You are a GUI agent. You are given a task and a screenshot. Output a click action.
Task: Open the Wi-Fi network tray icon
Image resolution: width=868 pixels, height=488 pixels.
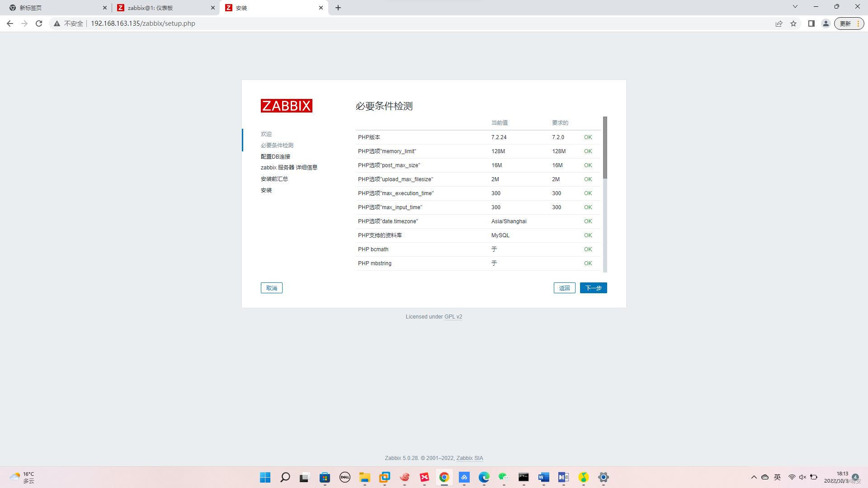792,477
